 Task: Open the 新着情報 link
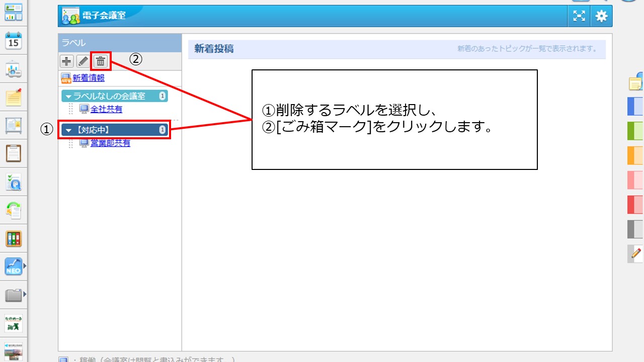tap(89, 78)
